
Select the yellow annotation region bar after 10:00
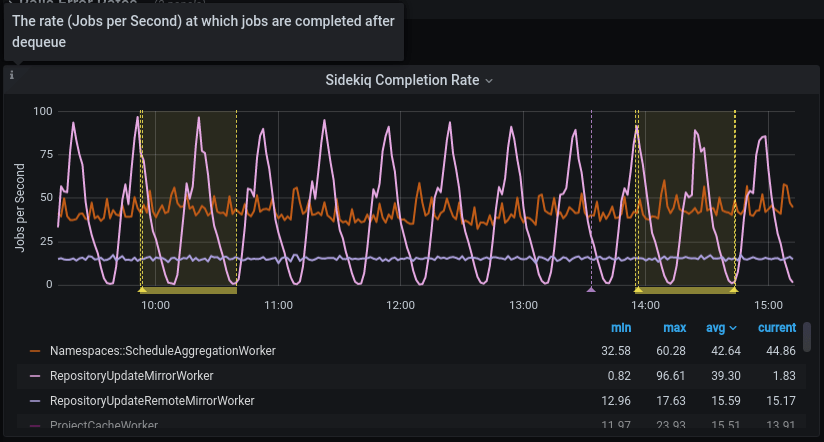pos(190,290)
